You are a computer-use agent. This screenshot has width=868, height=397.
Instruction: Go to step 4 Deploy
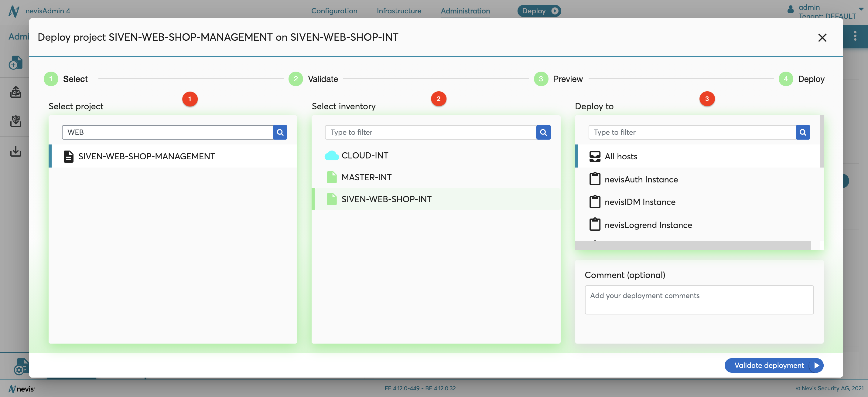(801, 79)
